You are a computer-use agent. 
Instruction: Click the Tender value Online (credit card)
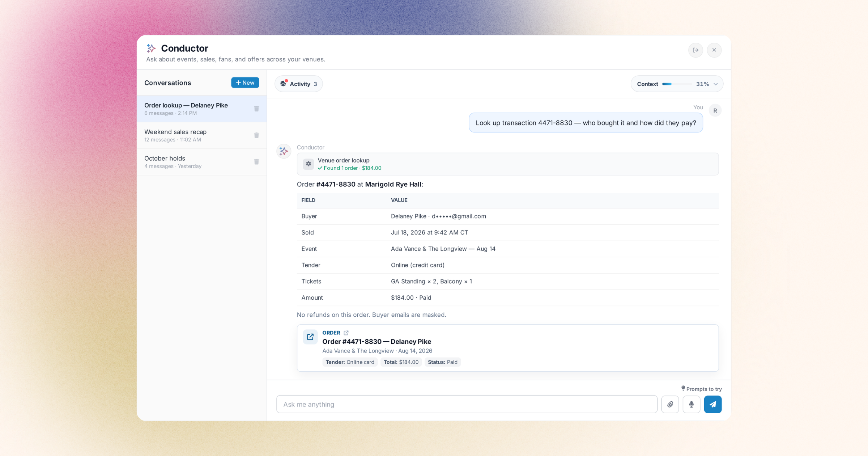418,265
